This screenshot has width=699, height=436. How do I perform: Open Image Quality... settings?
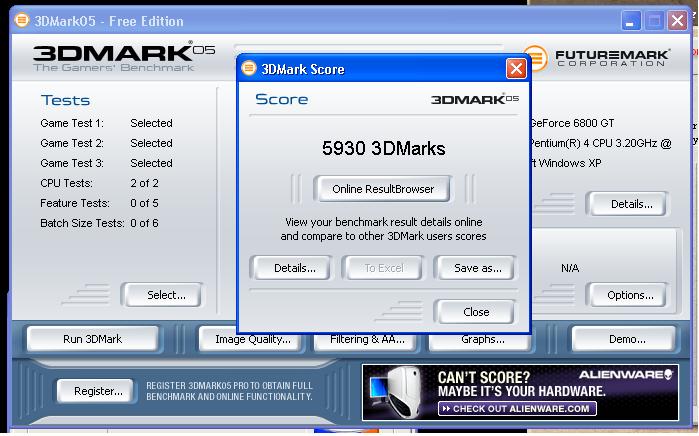[x=252, y=340]
